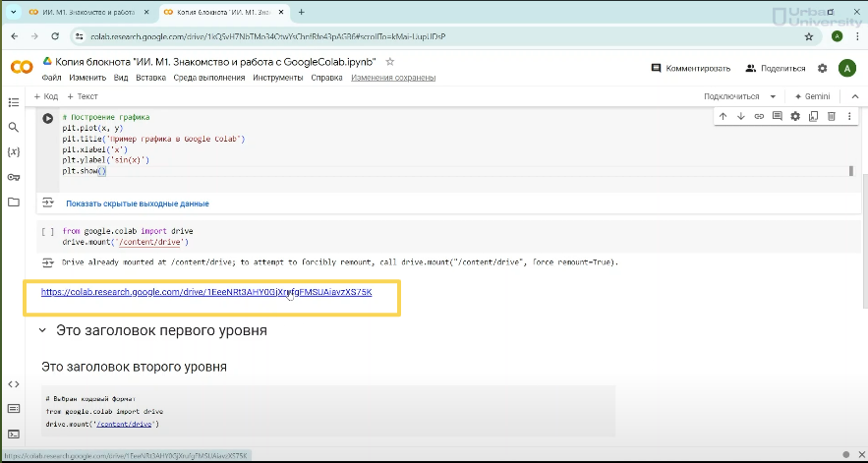Open the cell's three-dot more options menu
The height and width of the screenshot is (463, 868).
848,116
